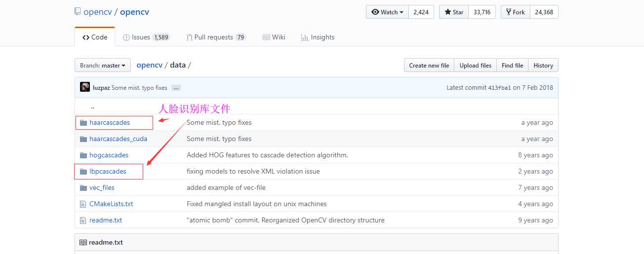Click the folder icon beside vec_files
Screen dimensions: 644x254
(83, 187)
